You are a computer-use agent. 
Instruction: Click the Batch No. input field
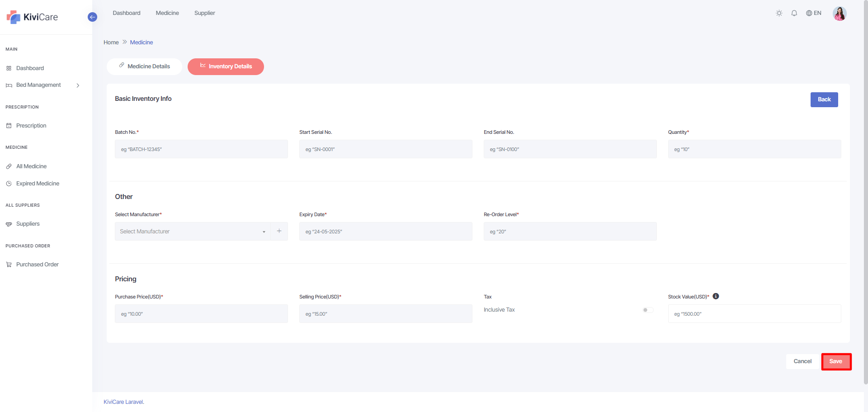[201, 149]
